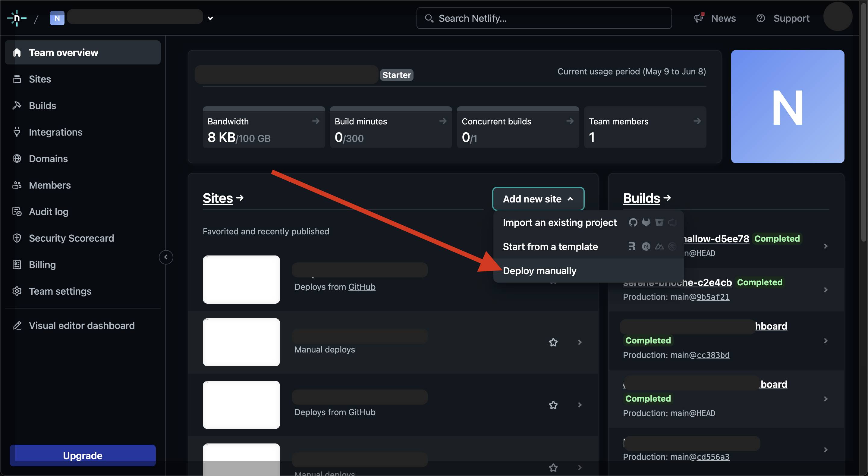Click the Netlify logo icon
This screenshot has width=868, height=476.
pyautogui.click(x=17, y=18)
